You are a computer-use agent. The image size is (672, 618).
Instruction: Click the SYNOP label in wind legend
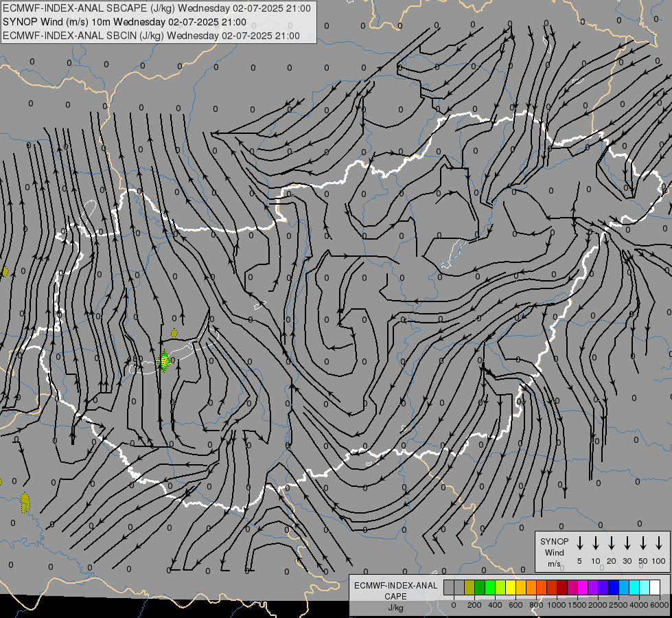coord(554,542)
